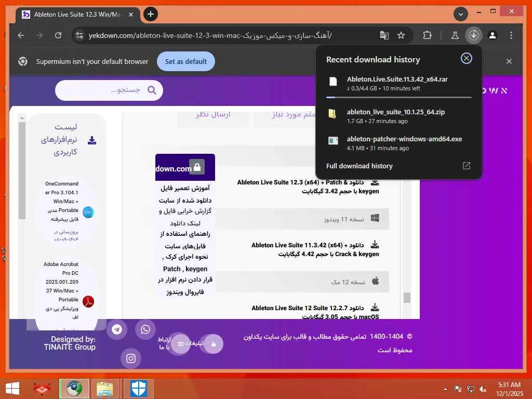Open the translate page icon

[x=384, y=35]
